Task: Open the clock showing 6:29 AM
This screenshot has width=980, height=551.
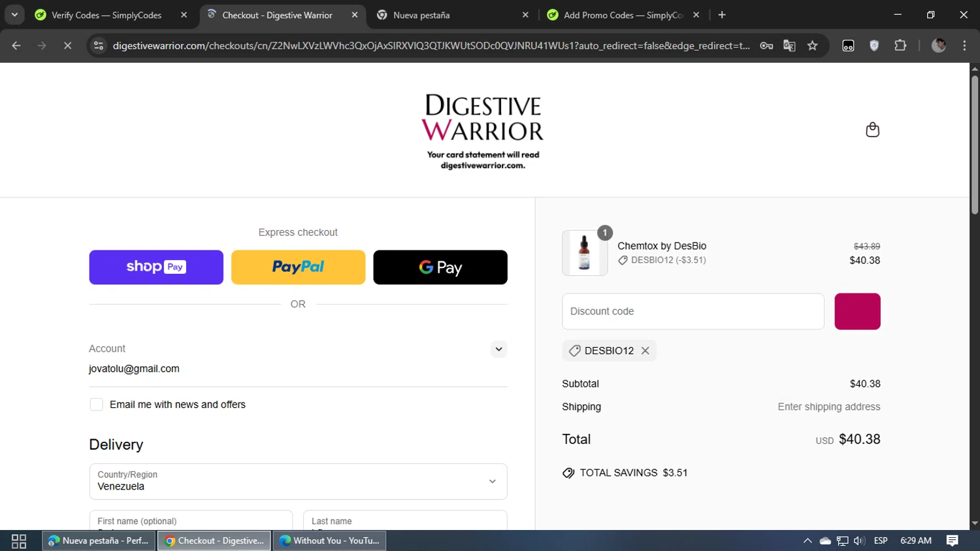Action: click(916, 541)
